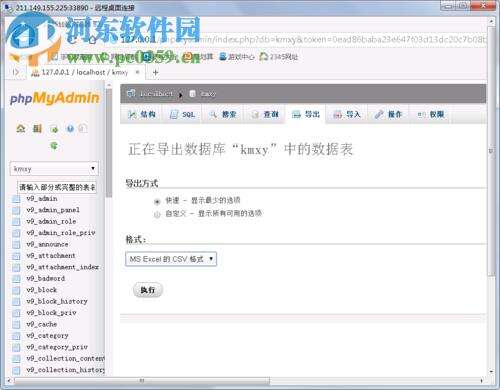Open the v9_badword table
The image size is (500, 390).
46,278
